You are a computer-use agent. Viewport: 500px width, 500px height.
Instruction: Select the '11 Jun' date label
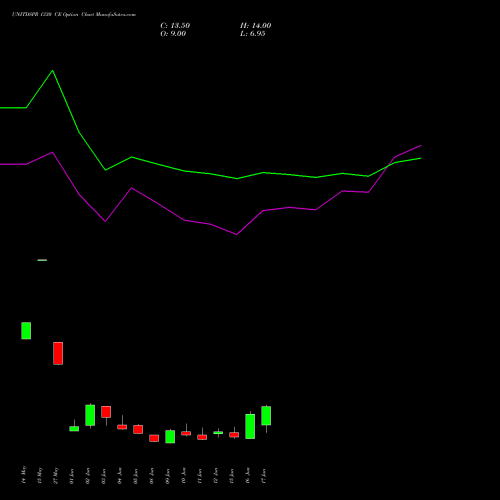pyautogui.click(x=199, y=475)
